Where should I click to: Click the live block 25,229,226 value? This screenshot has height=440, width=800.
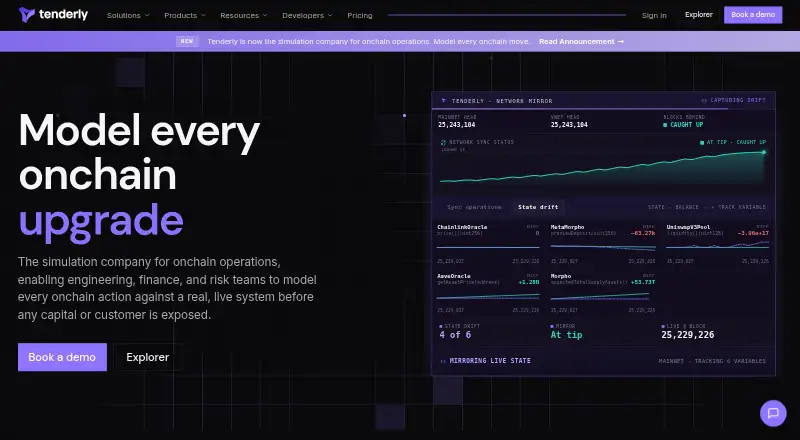(x=688, y=335)
